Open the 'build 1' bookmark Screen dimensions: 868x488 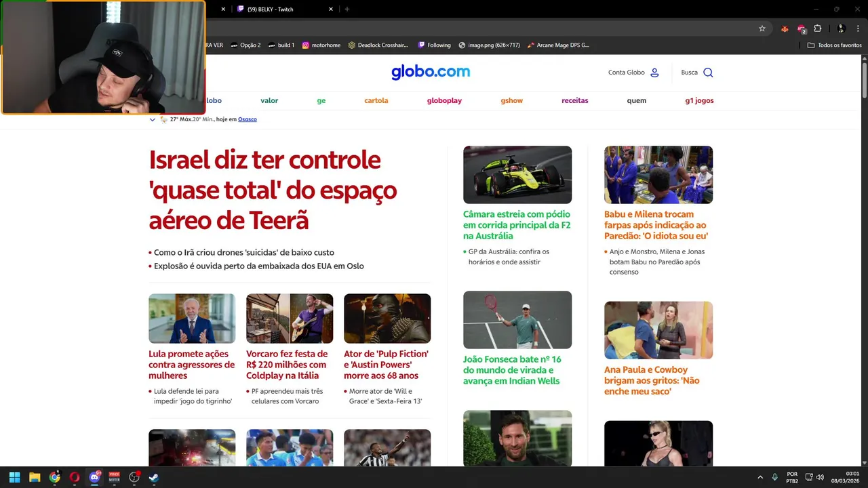281,45
